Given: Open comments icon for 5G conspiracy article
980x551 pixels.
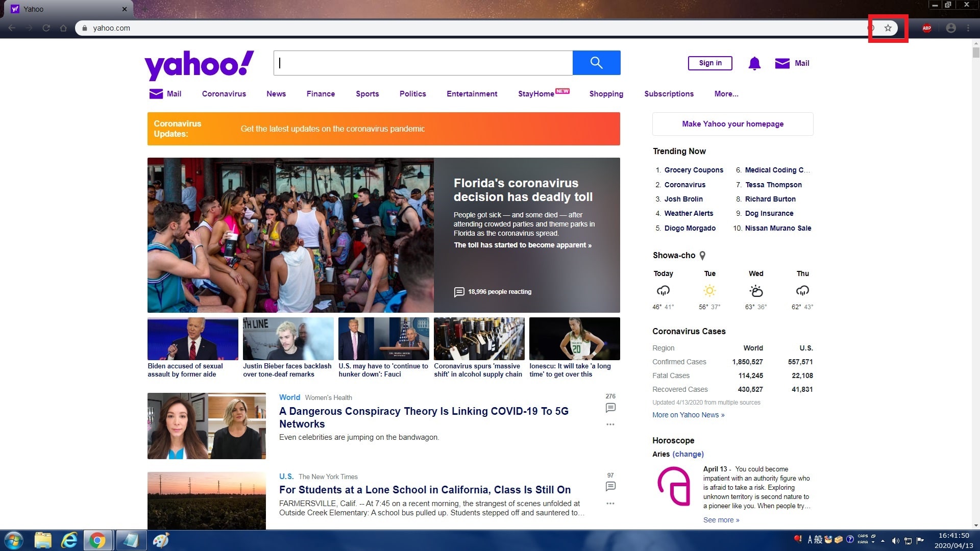Looking at the screenshot, I should (x=610, y=408).
